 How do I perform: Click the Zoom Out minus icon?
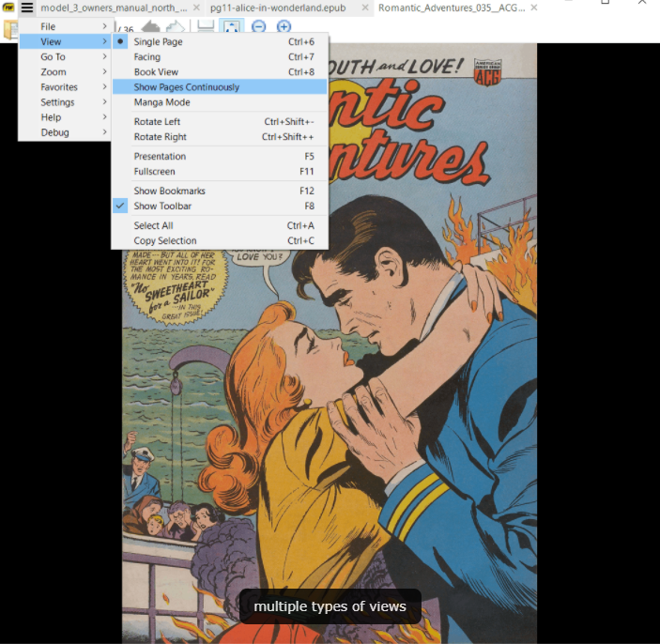pos(258,26)
